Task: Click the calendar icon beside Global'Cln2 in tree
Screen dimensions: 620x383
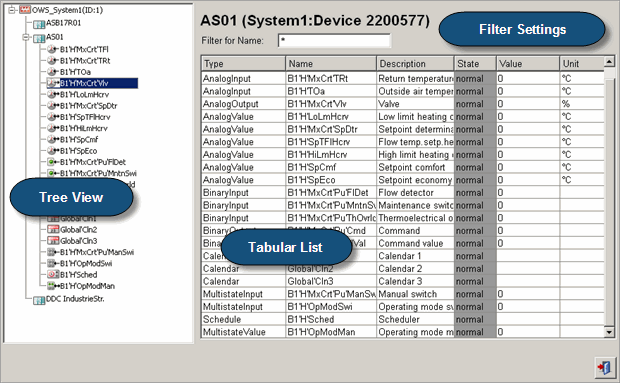Action: coord(53,229)
